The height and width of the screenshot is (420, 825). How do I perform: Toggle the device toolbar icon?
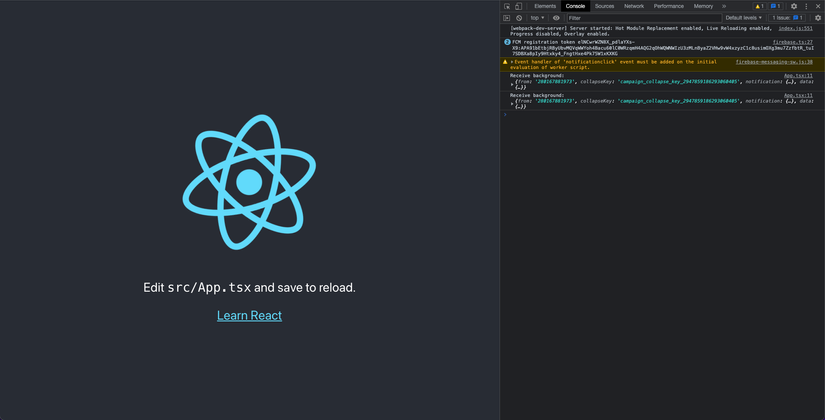pos(518,6)
